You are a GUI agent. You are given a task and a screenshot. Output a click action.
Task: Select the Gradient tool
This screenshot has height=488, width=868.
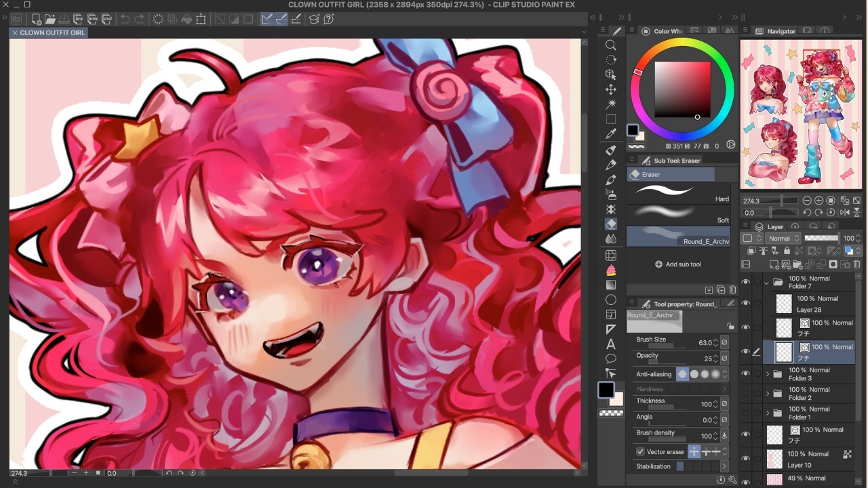(x=610, y=285)
